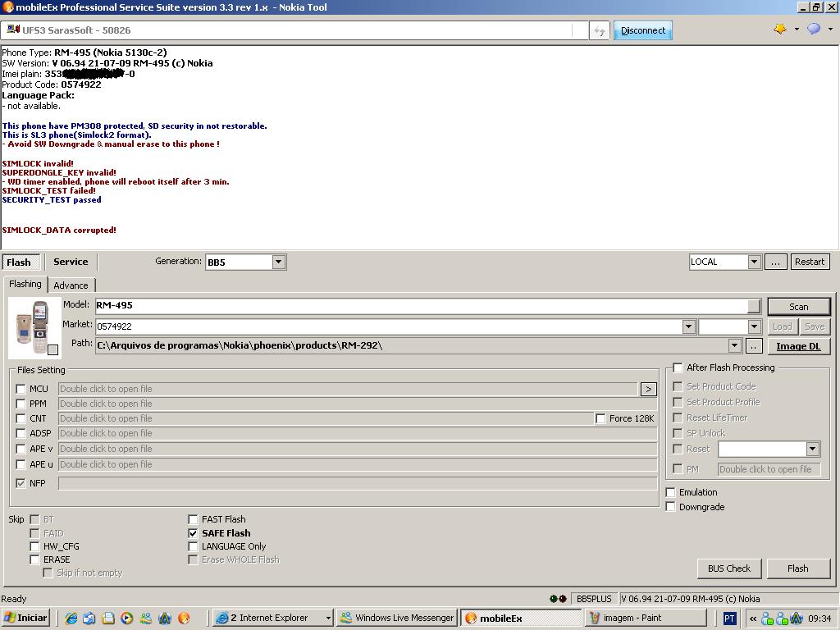The height and width of the screenshot is (630, 840).
Task: Check the FAST Flash option
Action: (193, 519)
